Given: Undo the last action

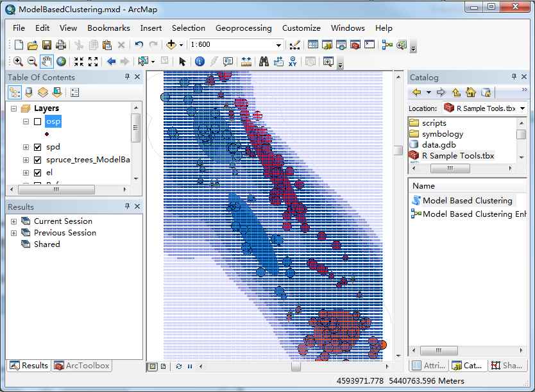Looking at the screenshot, I should [x=139, y=45].
